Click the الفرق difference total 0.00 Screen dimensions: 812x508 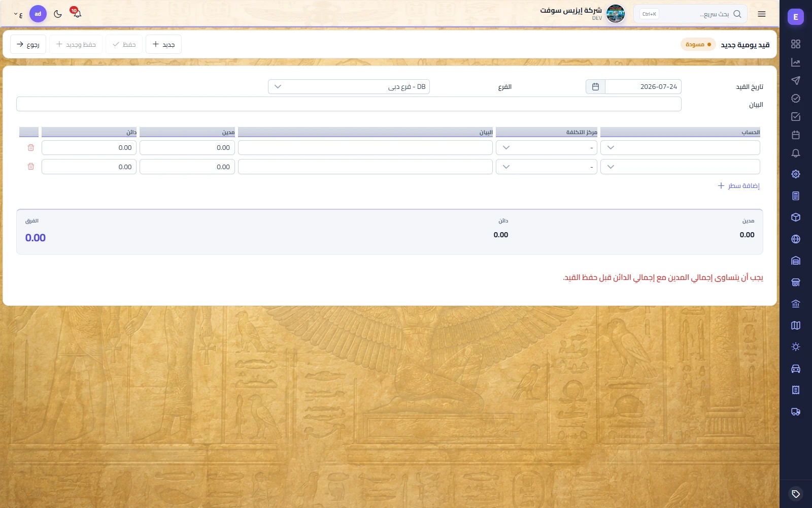coord(36,238)
